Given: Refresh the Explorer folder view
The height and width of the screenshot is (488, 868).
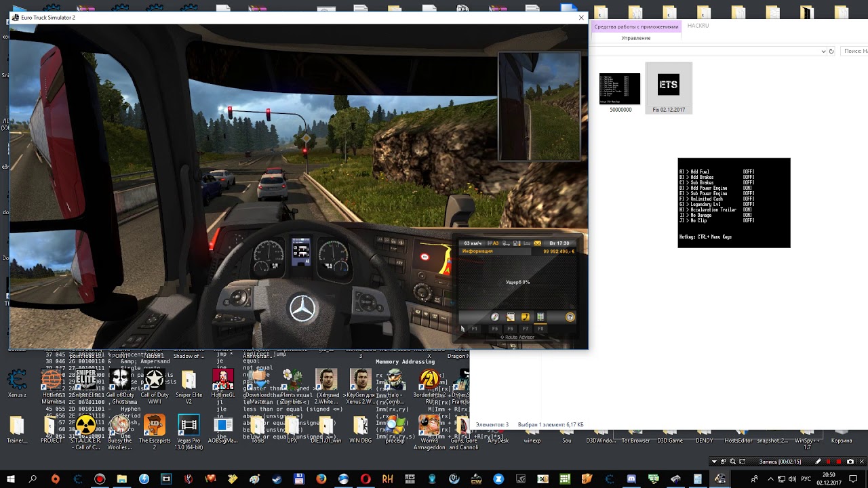Looking at the screenshot, I should [831, 52].
